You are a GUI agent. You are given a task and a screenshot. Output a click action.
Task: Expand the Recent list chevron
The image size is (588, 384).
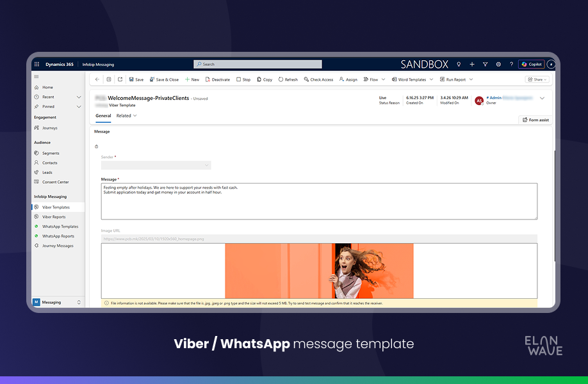pyautogui.click(x=79, y=97)
